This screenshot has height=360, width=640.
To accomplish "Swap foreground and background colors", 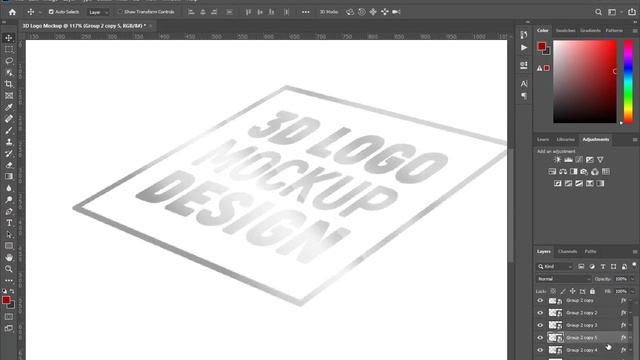I will tap(12, 291).
